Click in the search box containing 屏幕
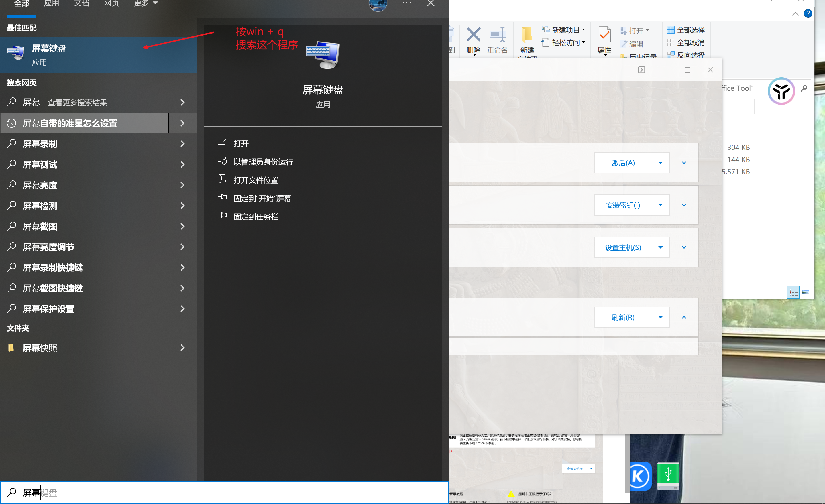825x504 pixels. pos(224,492)
